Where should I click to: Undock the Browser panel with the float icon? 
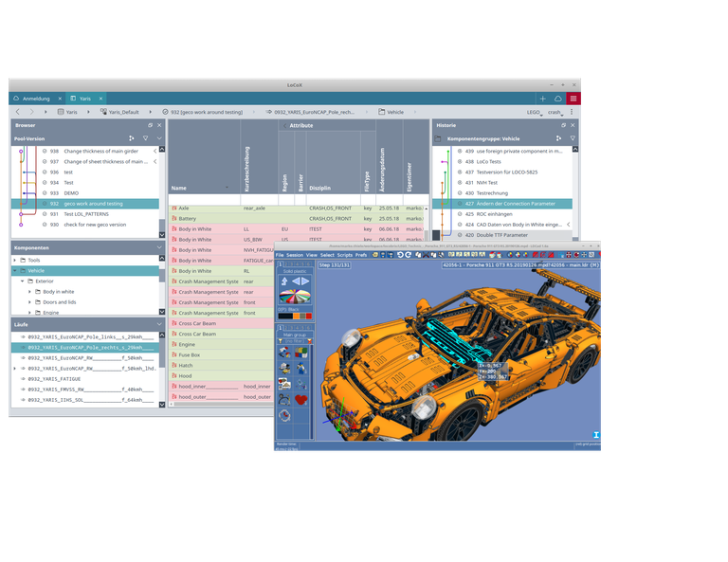pyautogui.click(x=150, y=125)
